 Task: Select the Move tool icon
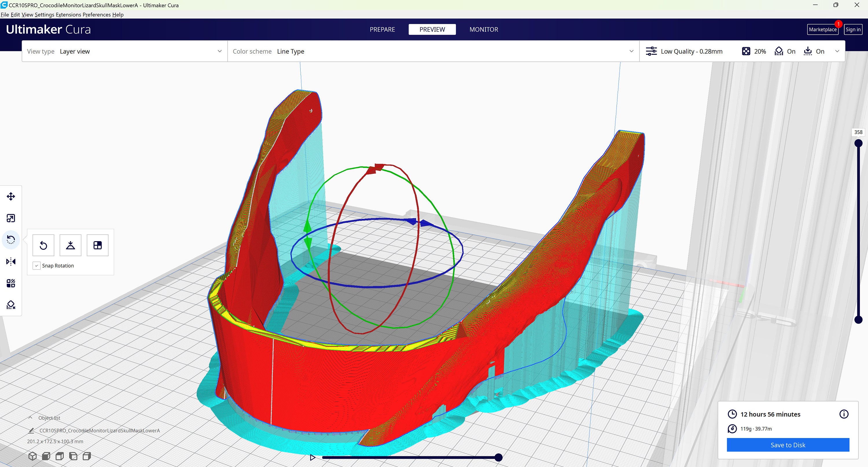tap(11, 197)
